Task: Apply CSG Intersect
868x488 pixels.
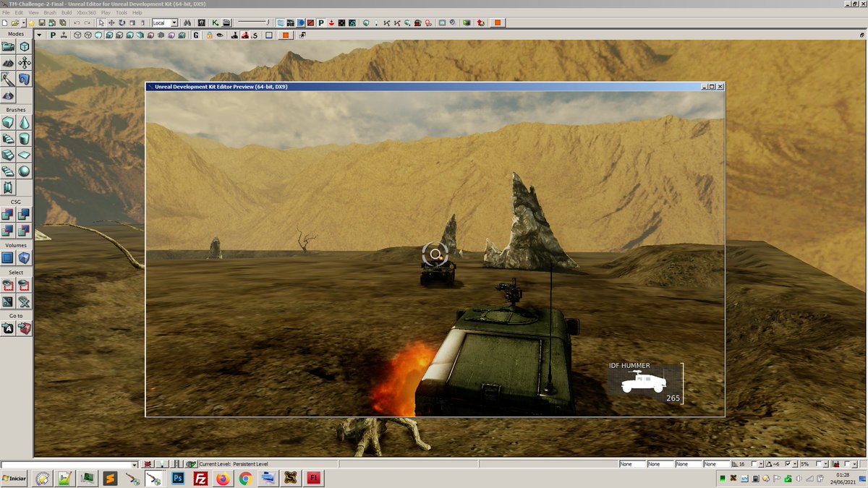Action: point(8,230)
